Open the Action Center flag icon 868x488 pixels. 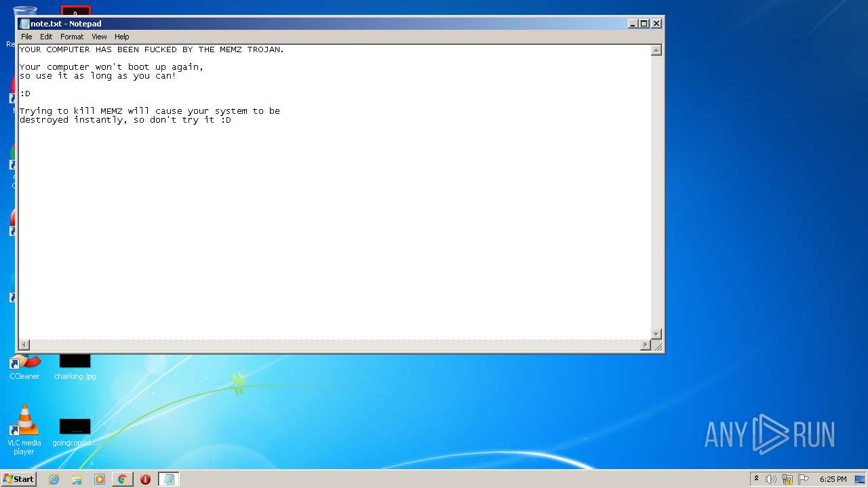click(804, 479)
